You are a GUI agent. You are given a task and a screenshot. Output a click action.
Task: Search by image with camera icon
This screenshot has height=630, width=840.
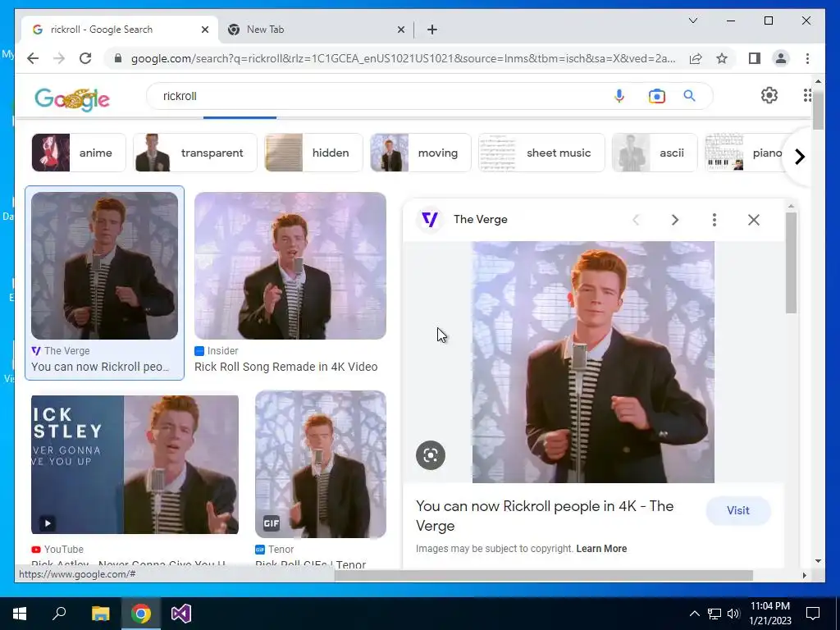click(x=657, y=96)
